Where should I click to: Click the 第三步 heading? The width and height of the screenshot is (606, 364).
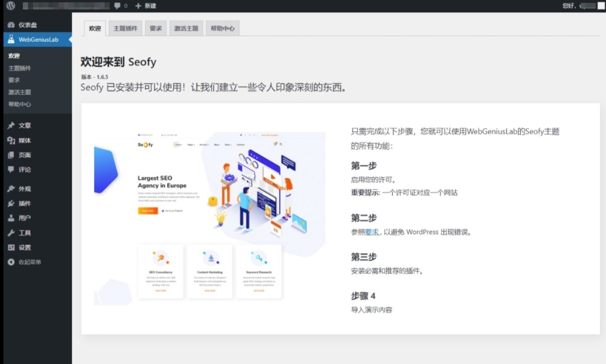364,257
